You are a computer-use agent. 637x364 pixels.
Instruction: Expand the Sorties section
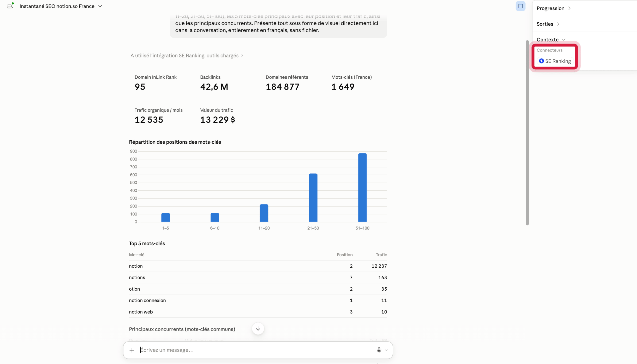point(548,24)
